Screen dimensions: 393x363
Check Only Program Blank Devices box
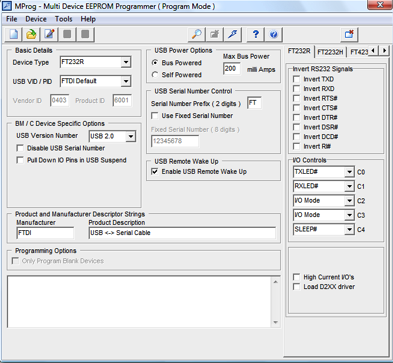15,261
